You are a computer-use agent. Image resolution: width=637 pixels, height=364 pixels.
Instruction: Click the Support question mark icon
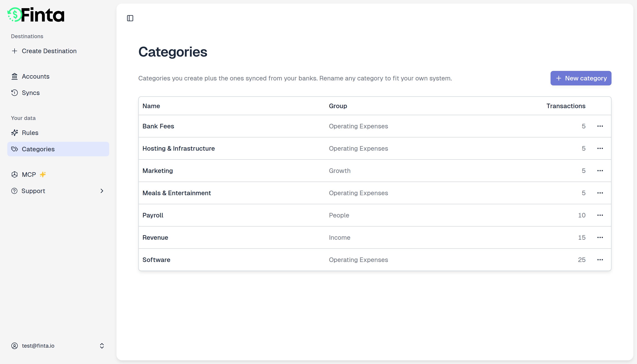[15, 191]
